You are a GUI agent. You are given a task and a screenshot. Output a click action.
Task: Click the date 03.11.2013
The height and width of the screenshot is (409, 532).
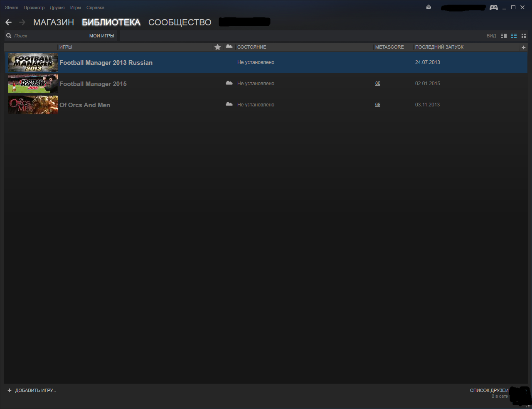(x=427, y=105)
